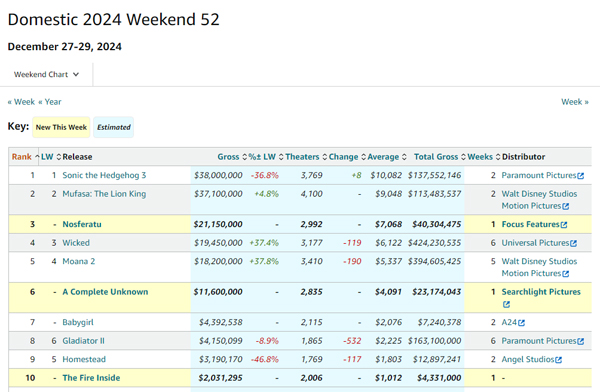This screenshot has width=600, height=392.
Task: Open the Weekend Chart dropdown
Action: 46,75
